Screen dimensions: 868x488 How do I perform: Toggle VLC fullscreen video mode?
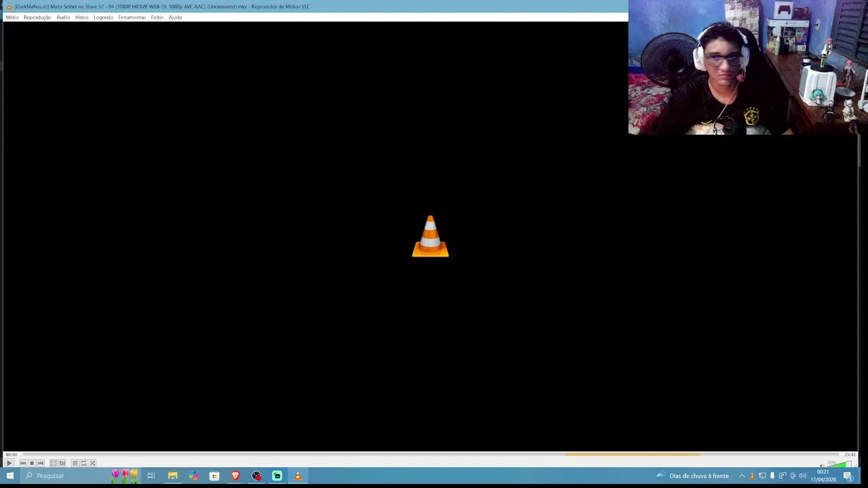(54, 463)
